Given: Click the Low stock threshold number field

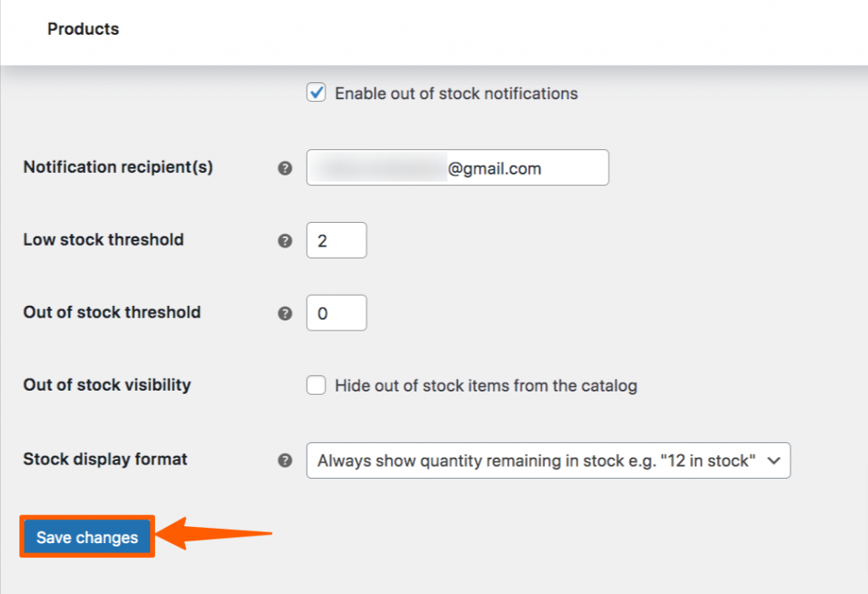Looking at the screenshot, I should [x=337, y=241].
